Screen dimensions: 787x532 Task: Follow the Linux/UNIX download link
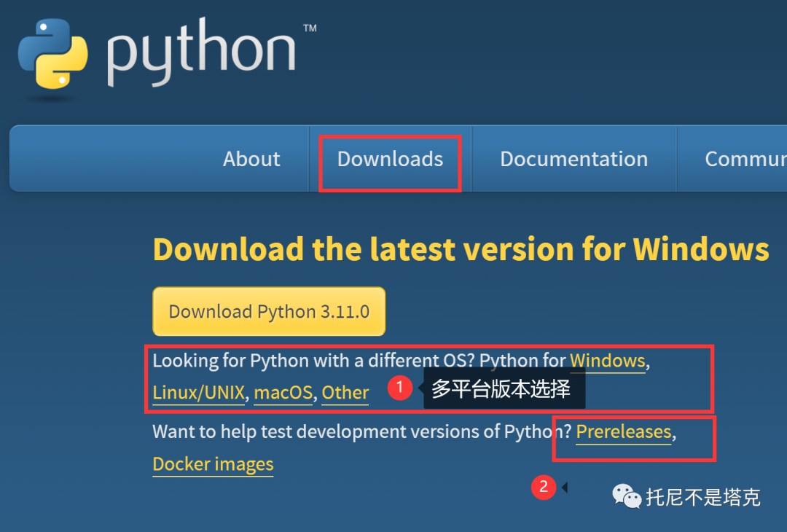pyautogui.click(x=199, y=393)
